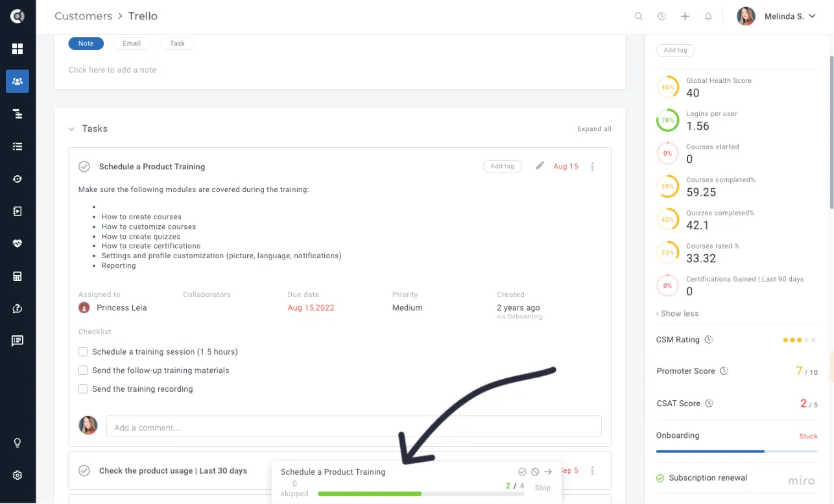Select the Note tab
Screen dimensions: 834x504
(86, 43)
